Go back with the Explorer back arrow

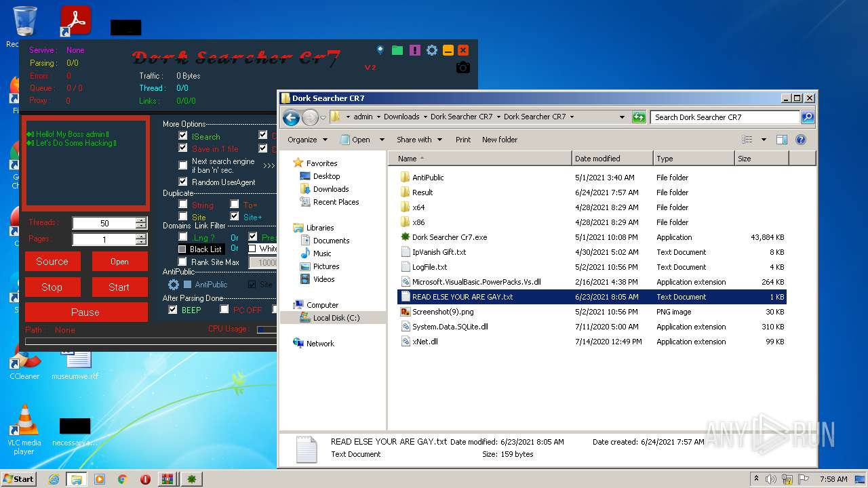(291, 117)
